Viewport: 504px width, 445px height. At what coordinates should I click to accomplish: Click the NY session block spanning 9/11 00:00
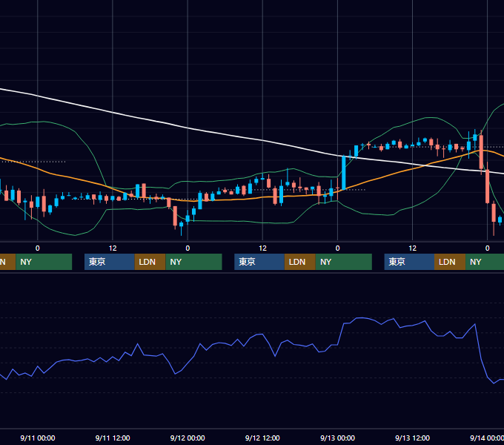pyautogui.click(x=44, y=262)
